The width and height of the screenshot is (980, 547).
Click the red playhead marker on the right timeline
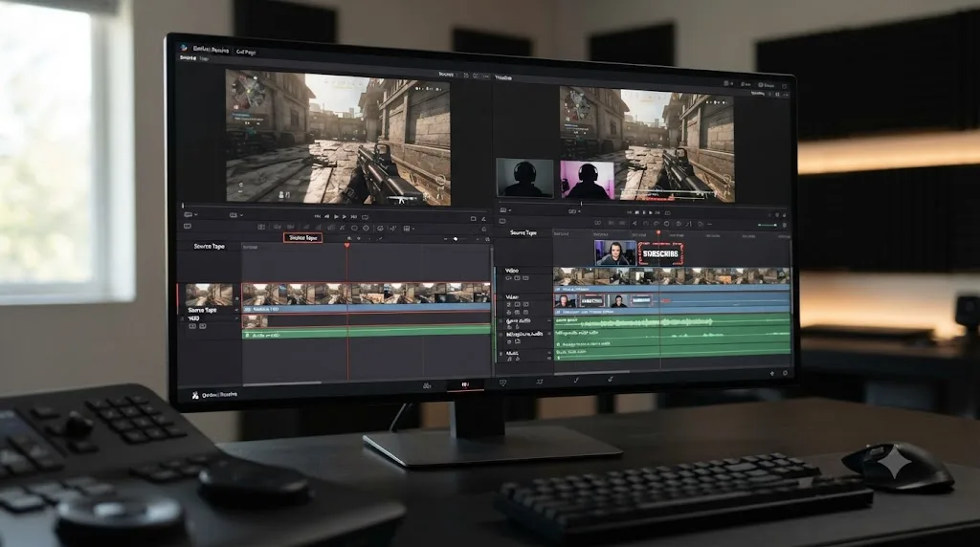pos(658,232)
